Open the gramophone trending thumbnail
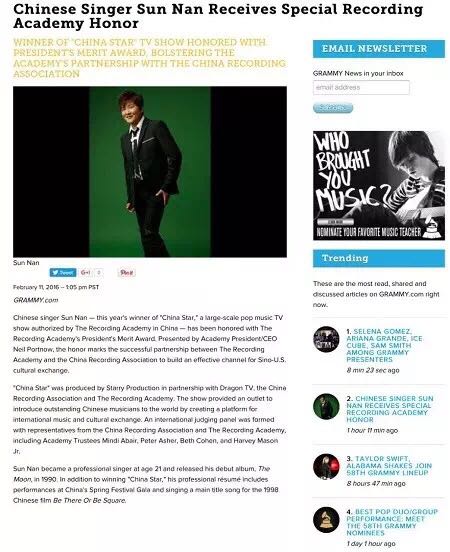 pyautogui.click(x=326, y=520)
